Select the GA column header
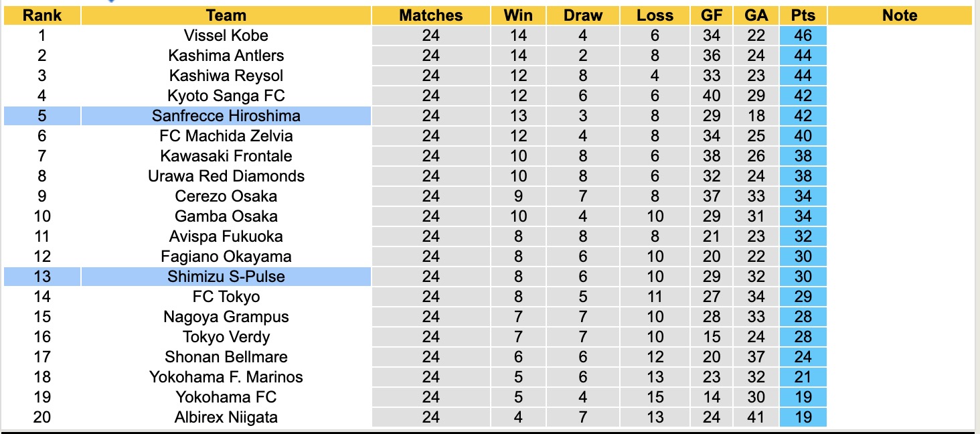 [x=756, y=15]
